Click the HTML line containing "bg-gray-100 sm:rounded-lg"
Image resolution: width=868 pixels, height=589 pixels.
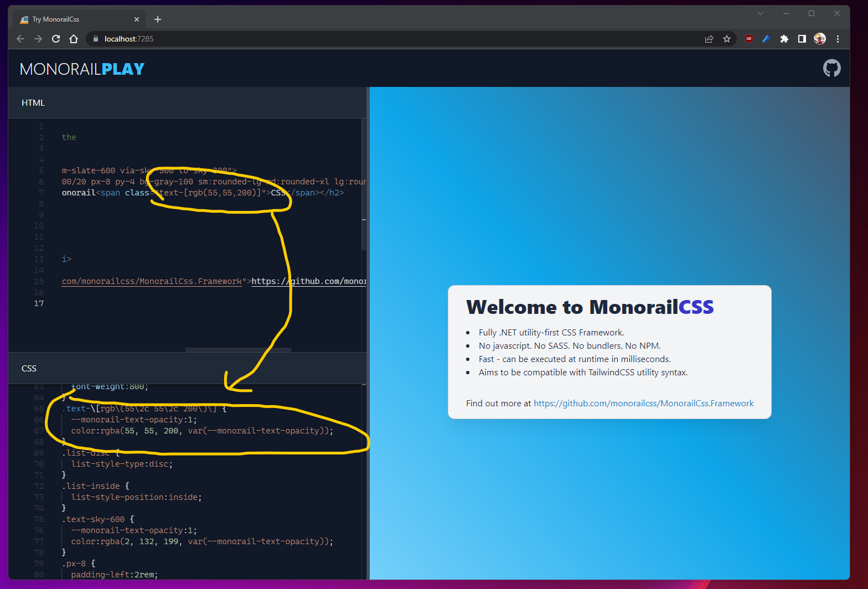pos(214,182)
